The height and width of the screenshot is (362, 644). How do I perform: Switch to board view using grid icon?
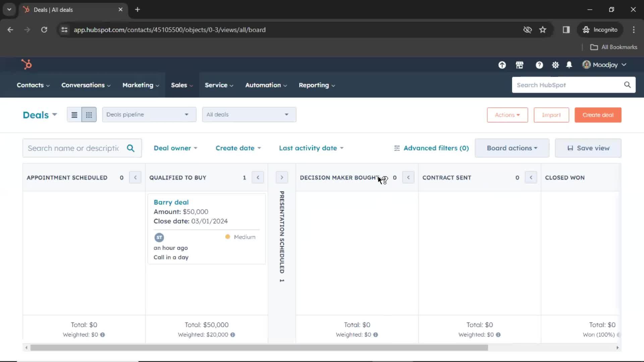pyautogui.click(x=89, y=115)
